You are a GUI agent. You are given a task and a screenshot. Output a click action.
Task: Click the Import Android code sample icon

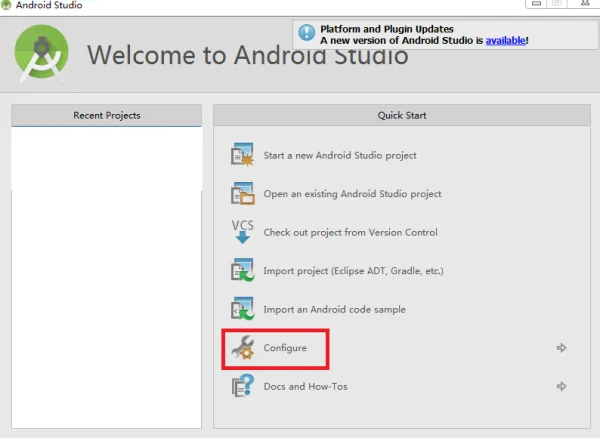(242, 309)
